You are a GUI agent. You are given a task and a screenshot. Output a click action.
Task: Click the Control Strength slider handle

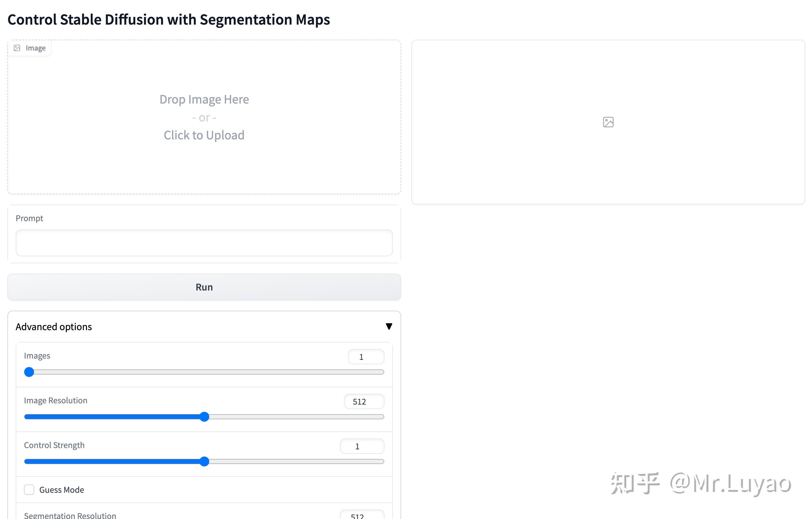pos(204,462)
